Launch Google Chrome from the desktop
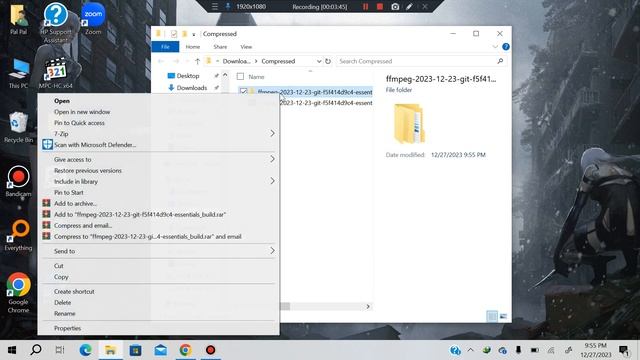The height and width of the screenshot is (360, 640). [x=18, y=293]
